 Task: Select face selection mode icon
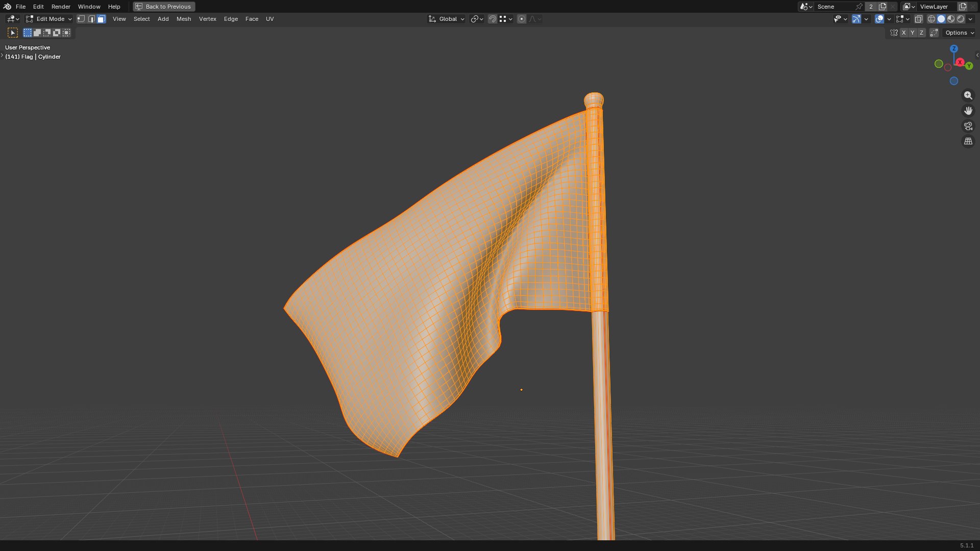tap(101, 19)
